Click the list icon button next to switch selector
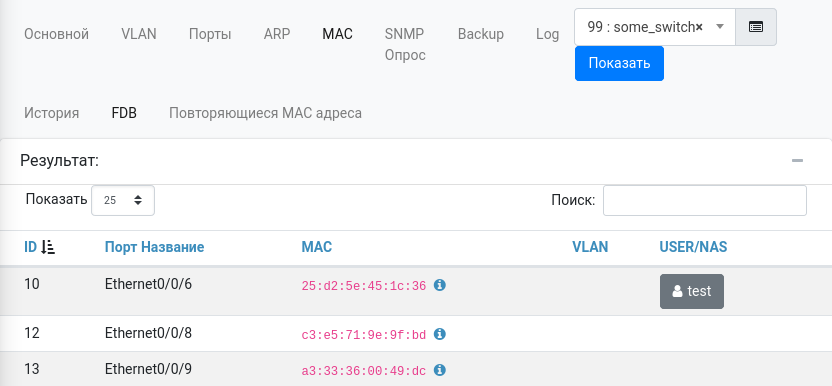Screen dimensions: 832x386 click(756, 27)
